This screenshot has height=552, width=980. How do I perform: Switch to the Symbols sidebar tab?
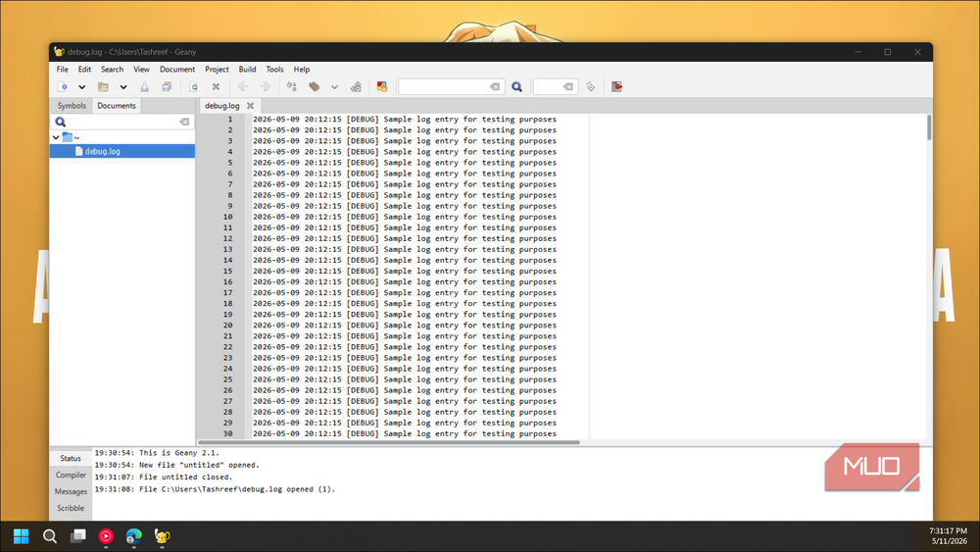(x=72, y=106)
